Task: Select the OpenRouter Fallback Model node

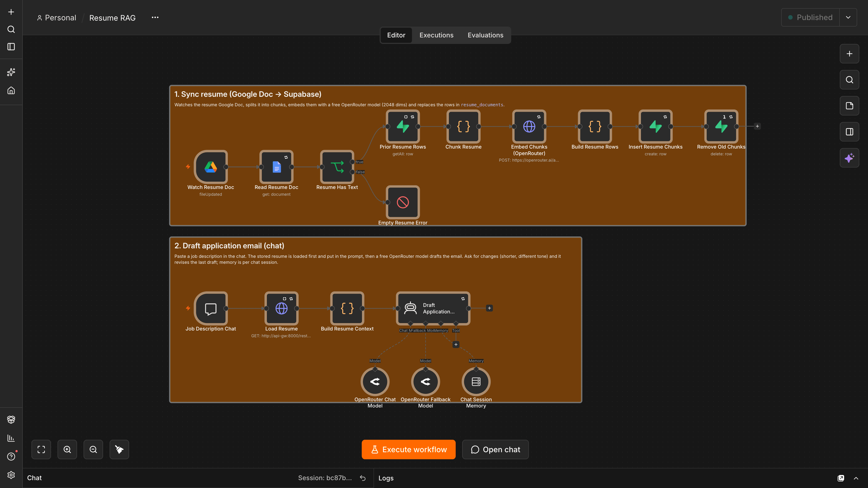Action: [x=426, y=381]
